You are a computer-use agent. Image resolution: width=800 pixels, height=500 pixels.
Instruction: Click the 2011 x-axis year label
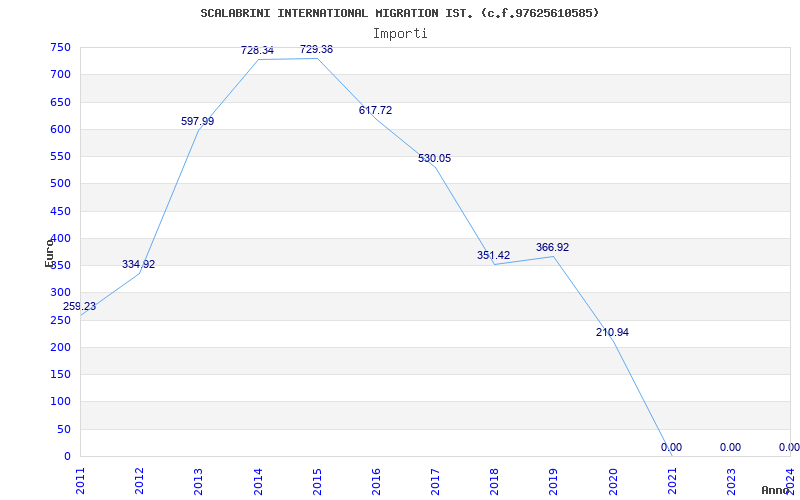(x=80, y=482)
